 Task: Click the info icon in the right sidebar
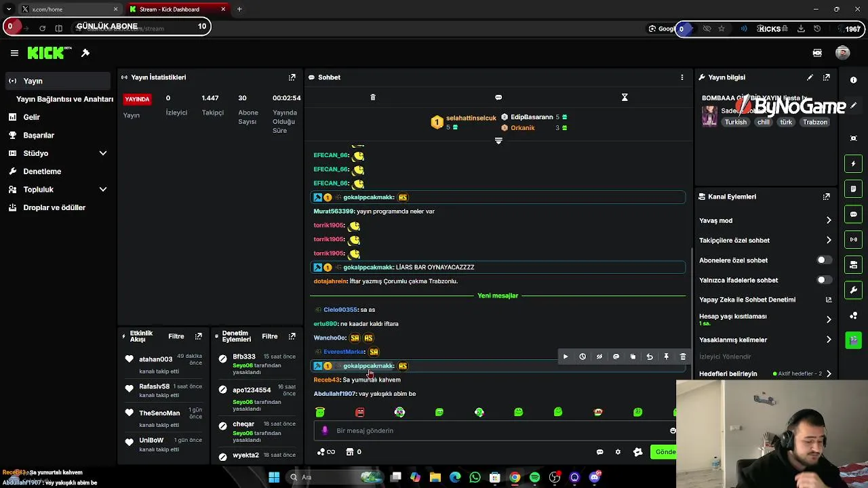854,80
